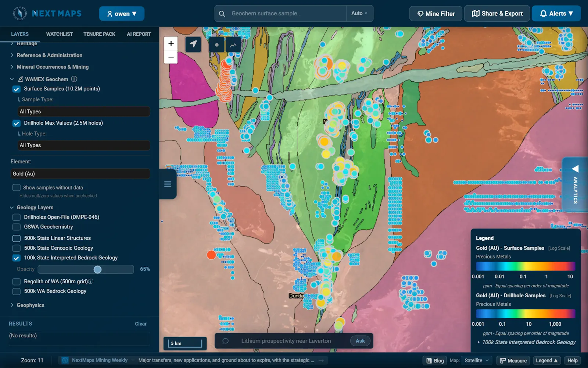Click the Regolith of WA info icon
The height and width of the screenshot is (368, 588).
pyautogui.click(x=91, y=282)
